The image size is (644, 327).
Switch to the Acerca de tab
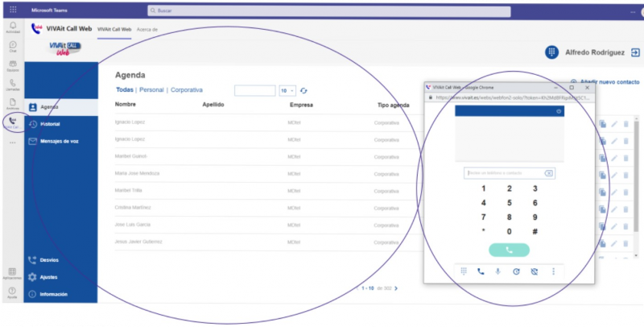point(147,30)
